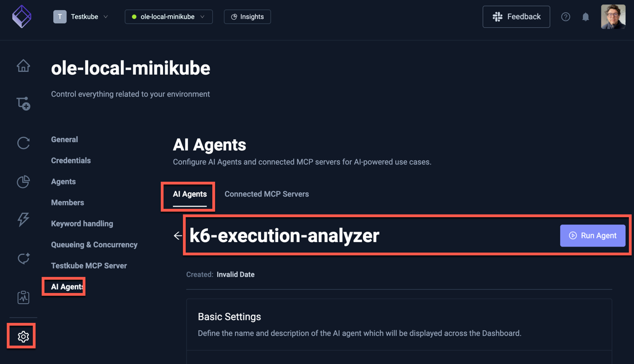The image size is (634, 364).
Task: Open the analytics pie chart icon
Action: 23,181
